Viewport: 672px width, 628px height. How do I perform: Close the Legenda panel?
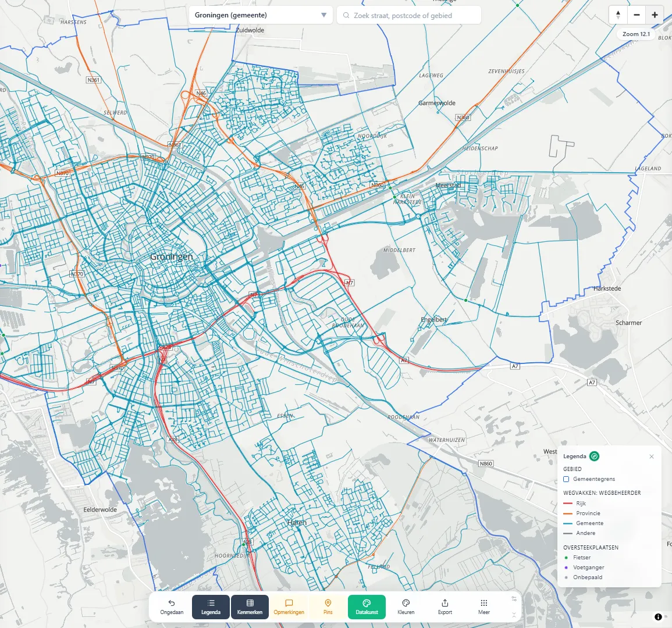(652, 456)
